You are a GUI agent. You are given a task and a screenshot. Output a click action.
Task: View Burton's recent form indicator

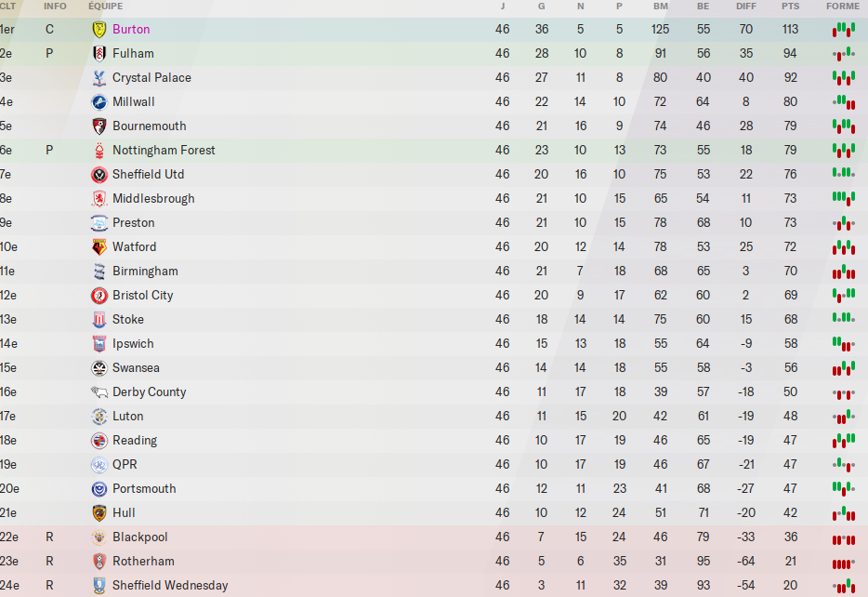tap(843, 29)
